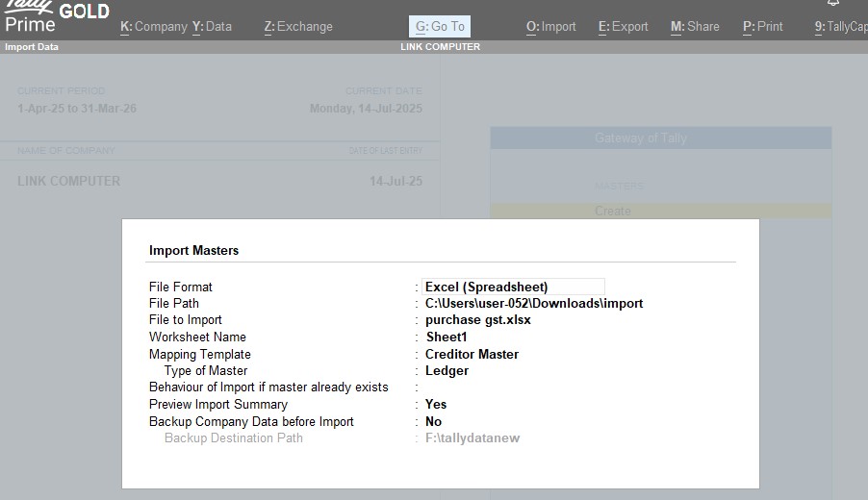Open the Data menu
Viewport: 868px width, 500px height.
pyautogui.click(x=212, y=27)
